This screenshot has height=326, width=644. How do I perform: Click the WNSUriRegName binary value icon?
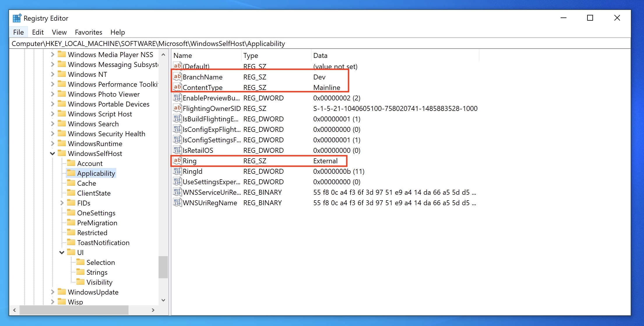coord(177,203)
